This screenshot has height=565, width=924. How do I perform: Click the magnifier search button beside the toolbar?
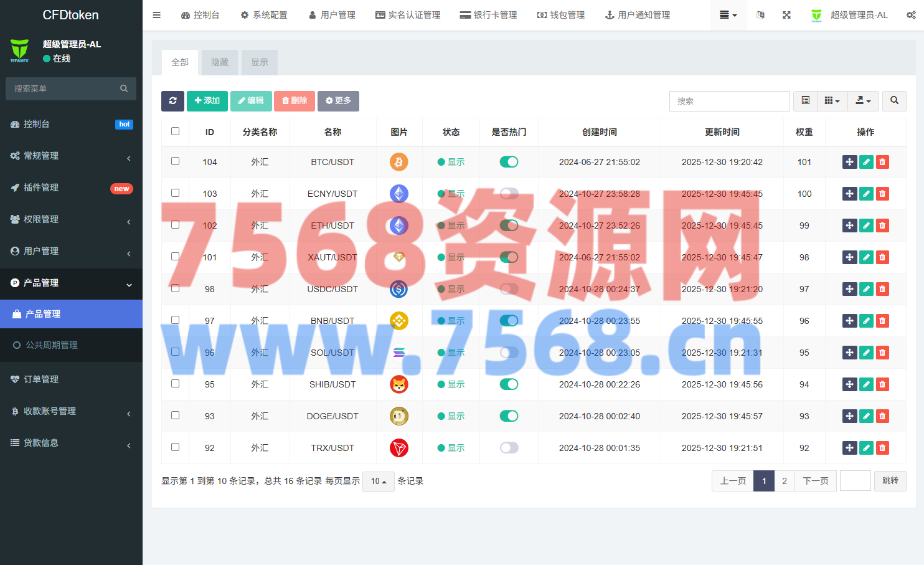pyautogui.click(x=894, y=101)
